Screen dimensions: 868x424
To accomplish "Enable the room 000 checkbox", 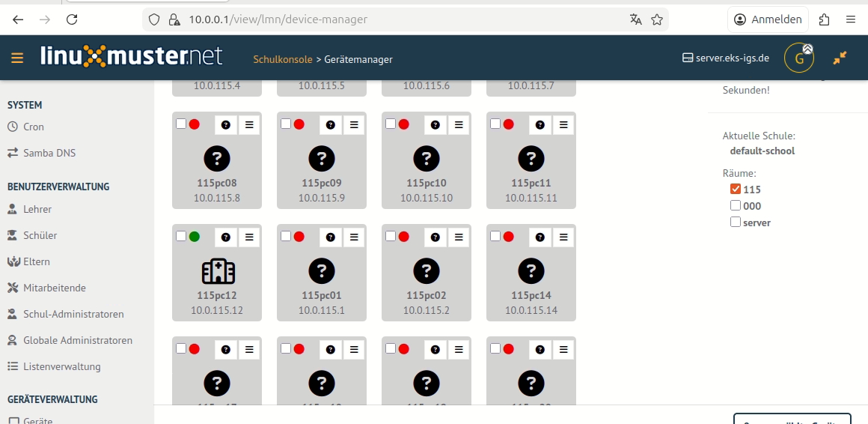I will click(x=736, y=206).
